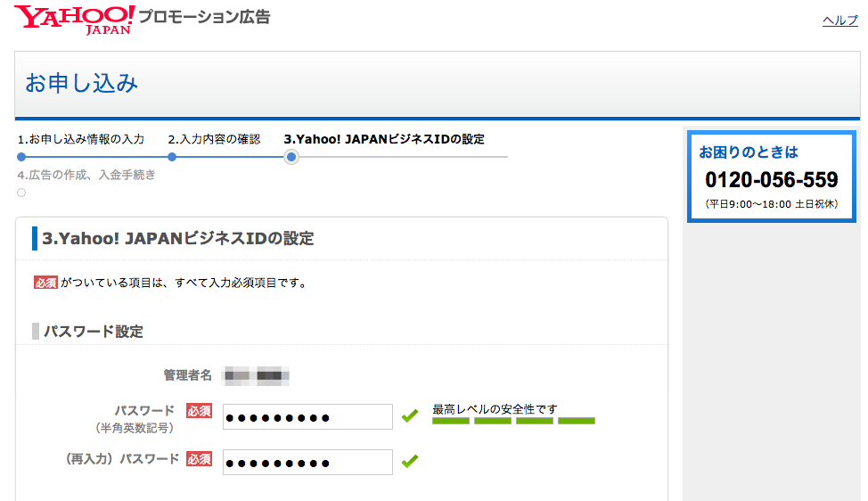Screen dimensions: 868x501
Task: Click the お困りのときは heading
Action: (749, 152)
